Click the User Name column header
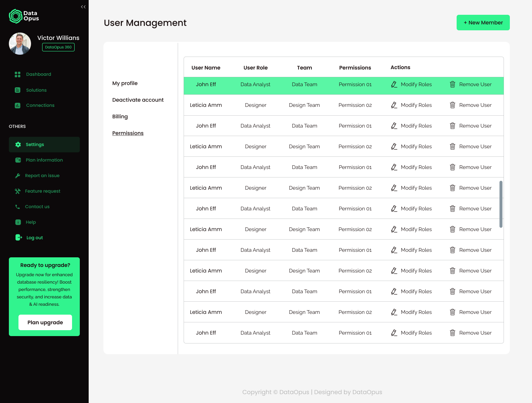Viewport: 532px width, 403px height. click(206, 68)
